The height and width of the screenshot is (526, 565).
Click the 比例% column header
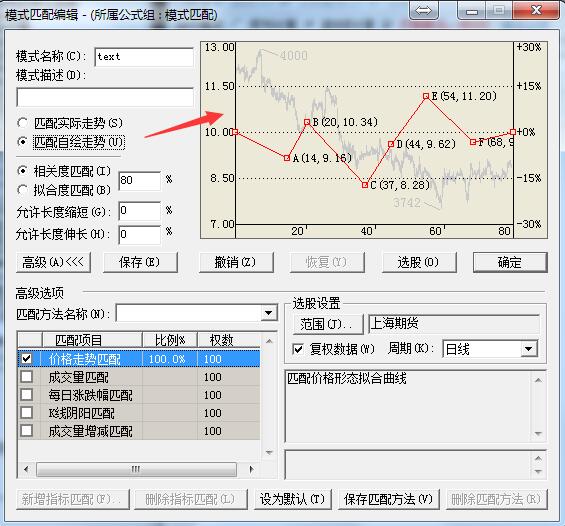(x=170, y=340)
